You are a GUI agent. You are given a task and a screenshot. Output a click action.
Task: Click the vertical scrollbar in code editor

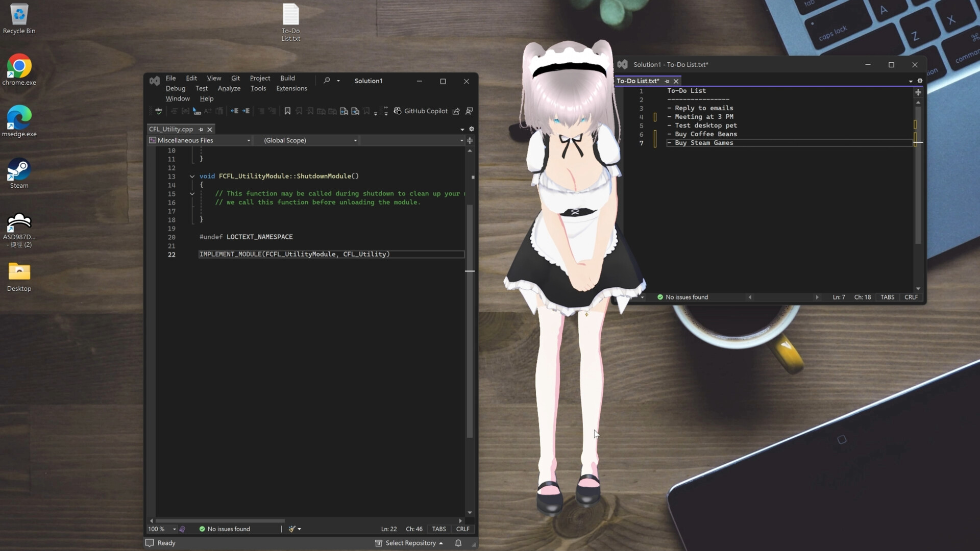pyautogui.click(x=470, y=321)
